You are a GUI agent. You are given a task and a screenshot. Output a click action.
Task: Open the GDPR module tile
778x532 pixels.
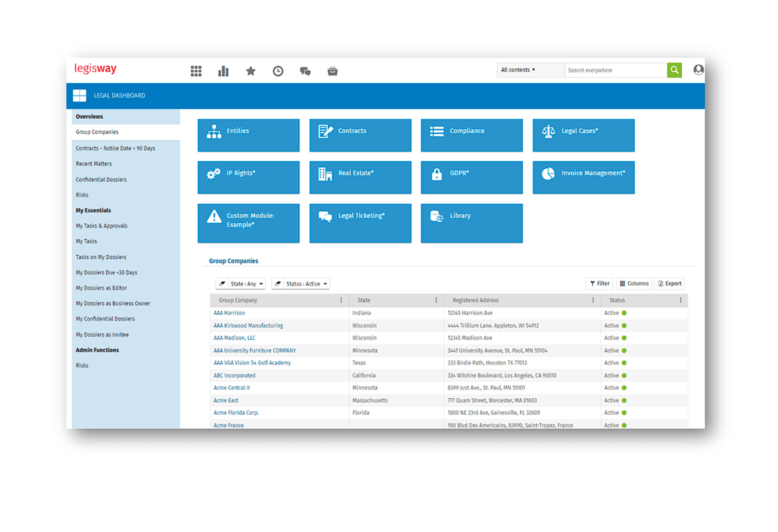tap(471, 177)
